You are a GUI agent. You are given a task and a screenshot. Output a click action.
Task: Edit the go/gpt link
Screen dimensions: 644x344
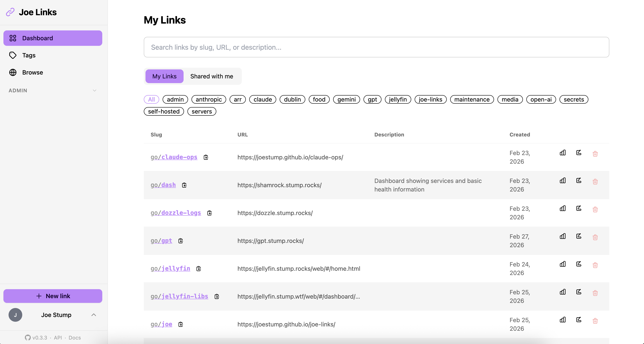pos(579,236)
